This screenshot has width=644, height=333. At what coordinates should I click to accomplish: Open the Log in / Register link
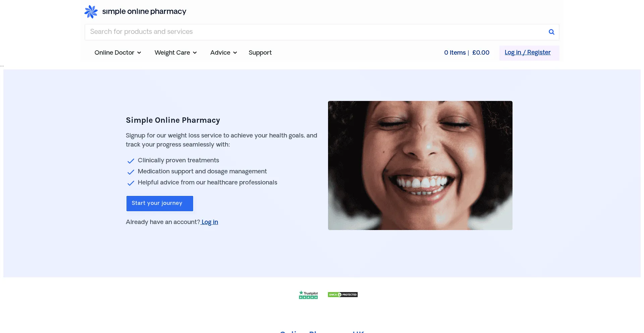pyautogui.click(x=528, y=52)
